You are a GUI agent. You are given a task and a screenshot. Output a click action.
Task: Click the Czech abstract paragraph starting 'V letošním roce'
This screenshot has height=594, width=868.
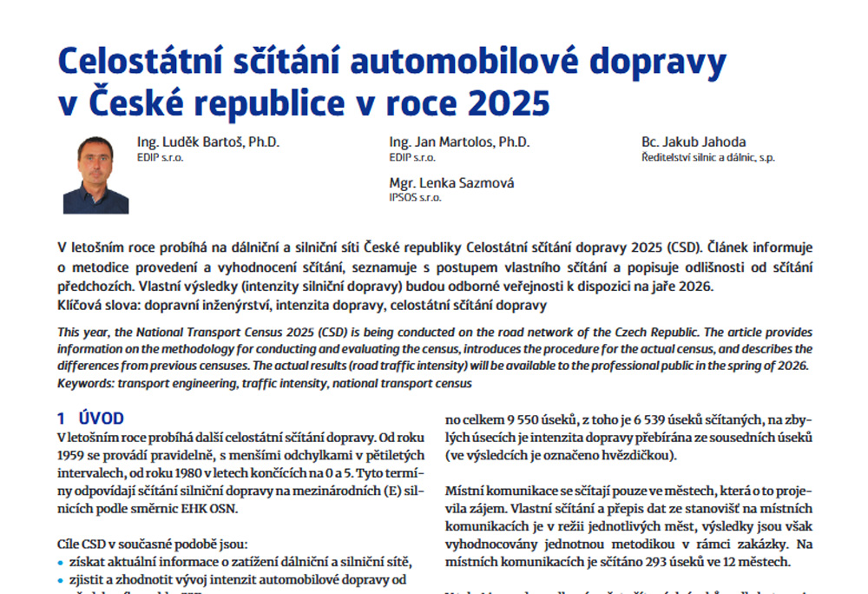pyautogui.click(x=434, y=270)
